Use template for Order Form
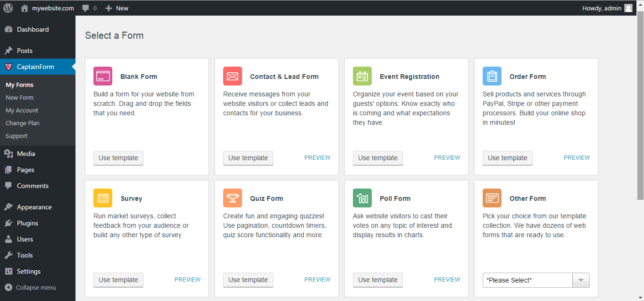644x301 pixels. [508, 158]
